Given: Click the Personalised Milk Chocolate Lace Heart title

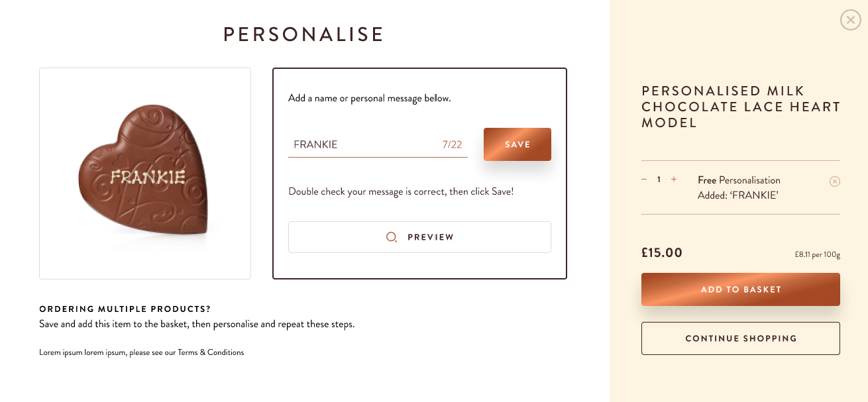Looking at the screenshot, I should [740, 107].
